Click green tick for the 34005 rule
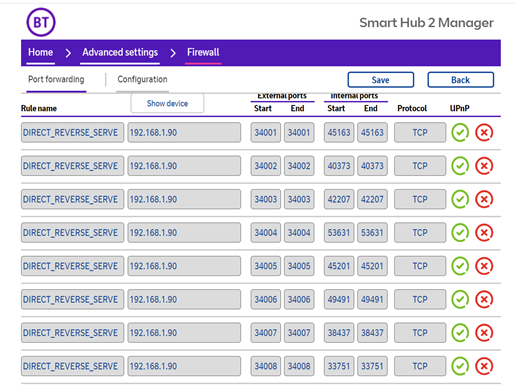This screenshot has width=515, height=389. tap(460, 266)
